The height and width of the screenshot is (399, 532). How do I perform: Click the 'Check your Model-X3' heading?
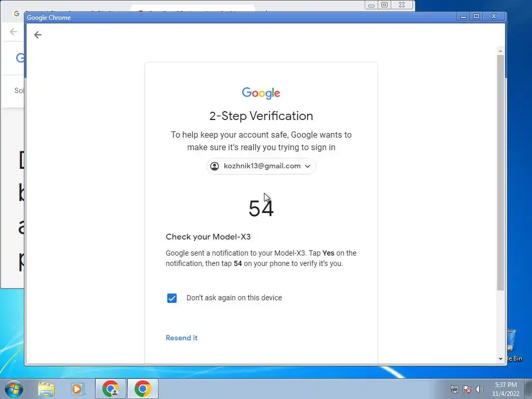click(208, 237)
